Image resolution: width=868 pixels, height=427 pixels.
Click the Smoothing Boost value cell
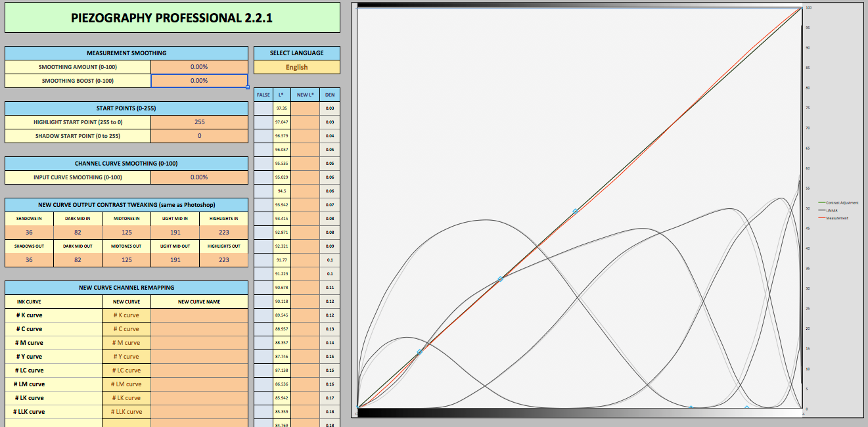[199, 81]
